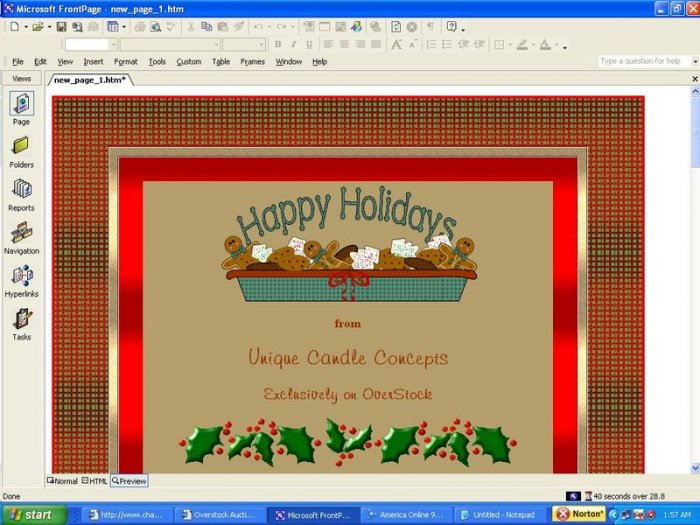Click the Spelling check toolbar icon

pos(171,27)
